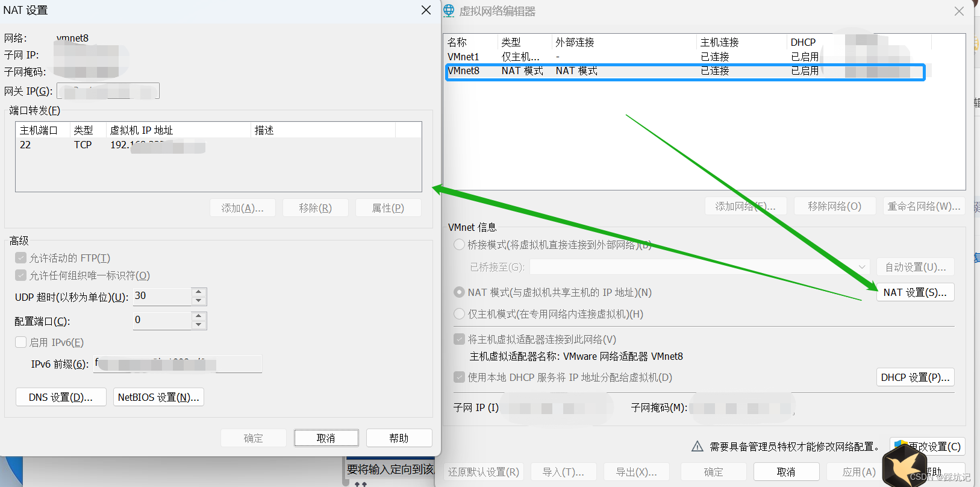Click 应用(A) in network editor
The height and width of the screenshot is (487, 980).
coord(860,472)
